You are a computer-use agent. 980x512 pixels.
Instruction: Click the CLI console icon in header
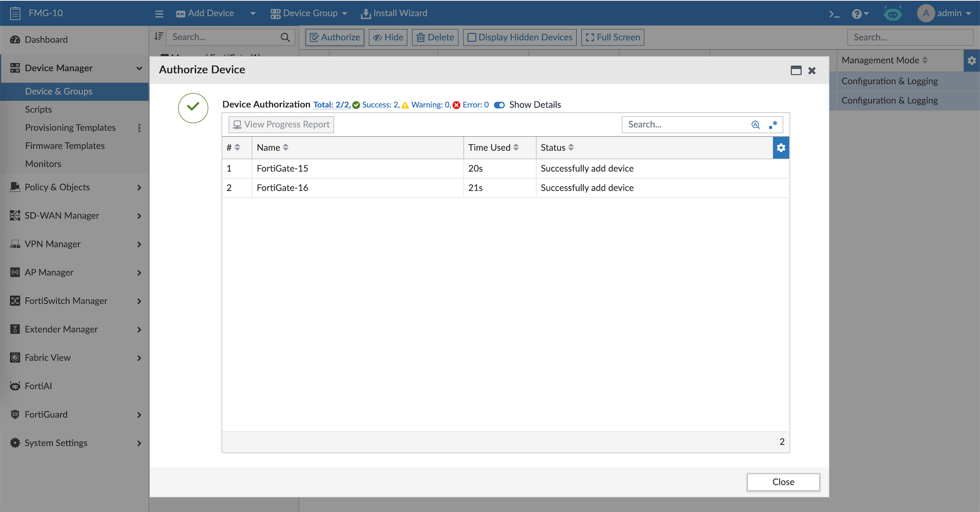pos(834,14)
